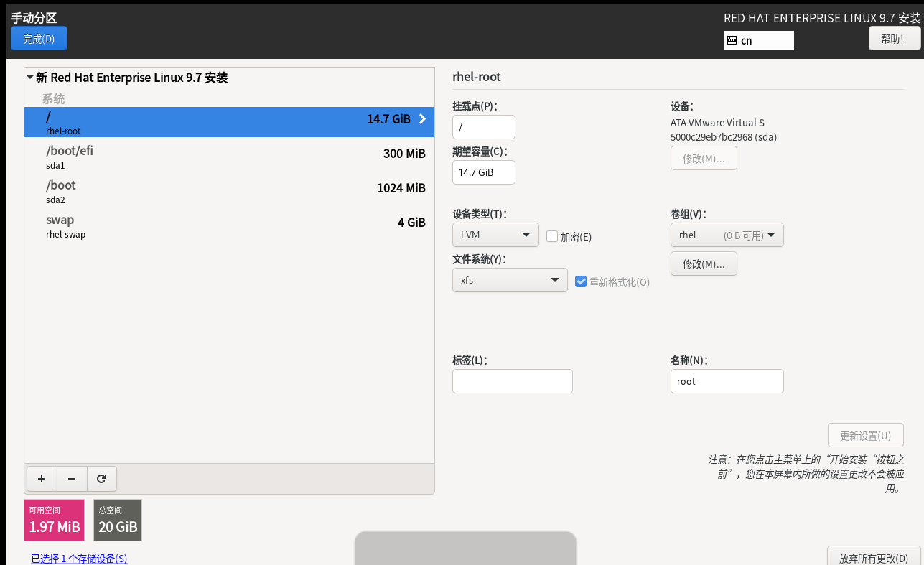The width and height of the screenshot is (924, 565).
Task: Click the rhel-root heading in details pane
Action: (x=477, y=77)
